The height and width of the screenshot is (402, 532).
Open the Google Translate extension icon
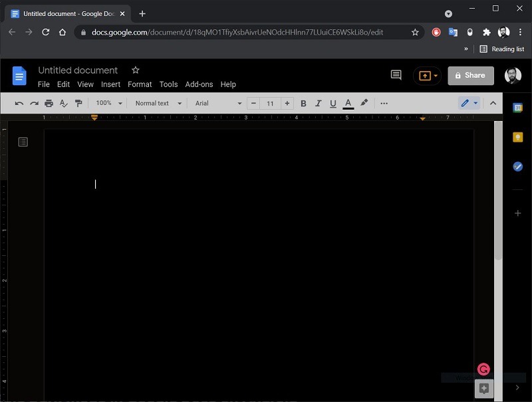pyautogui.click(x=453, y=32)
